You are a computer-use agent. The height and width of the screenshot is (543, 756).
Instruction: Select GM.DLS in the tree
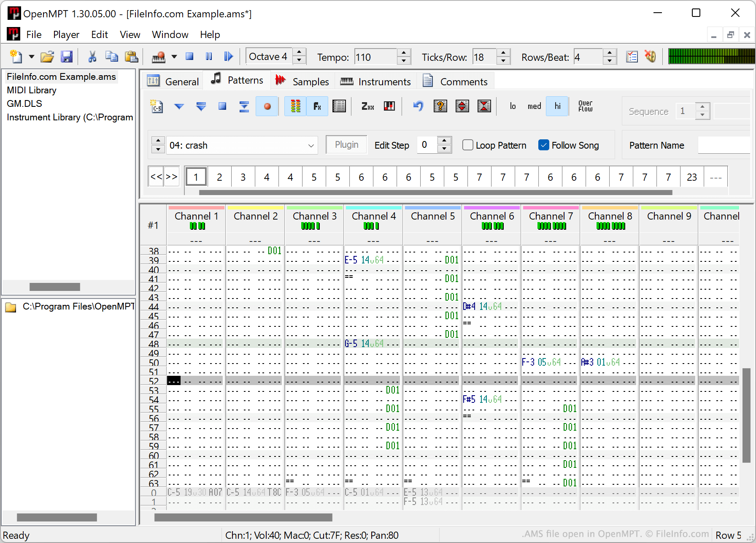24,103
